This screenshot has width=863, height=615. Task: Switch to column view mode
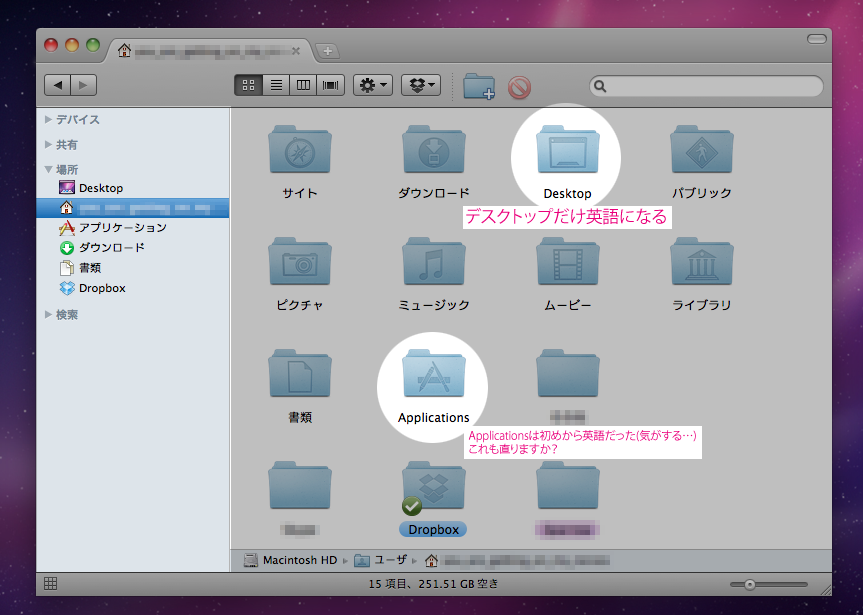(x=304, y=86)
